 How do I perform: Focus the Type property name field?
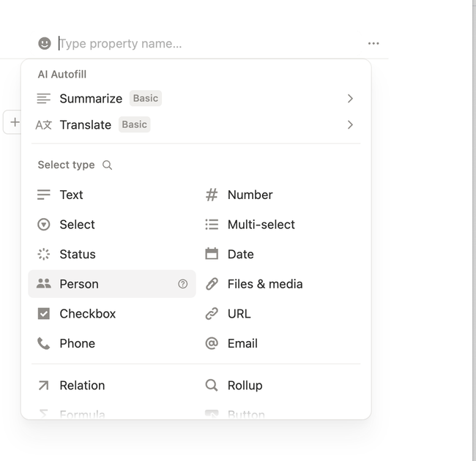pos(209,43)
